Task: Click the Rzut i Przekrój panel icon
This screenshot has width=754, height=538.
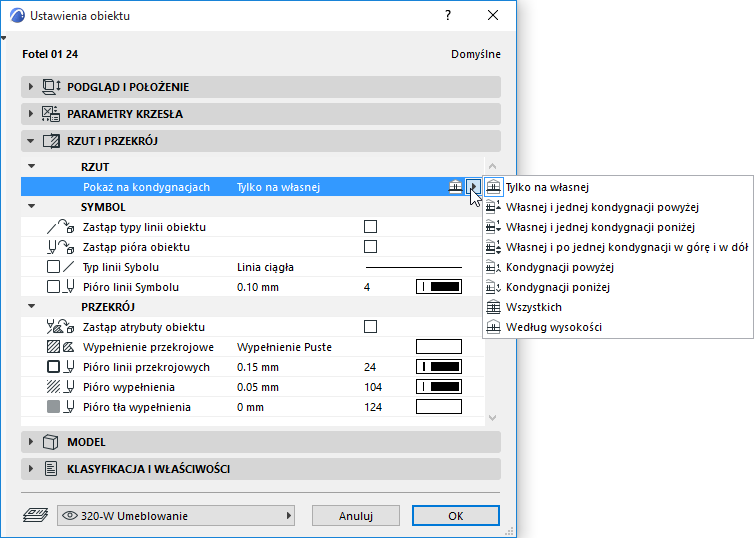Action: (51, 141)
